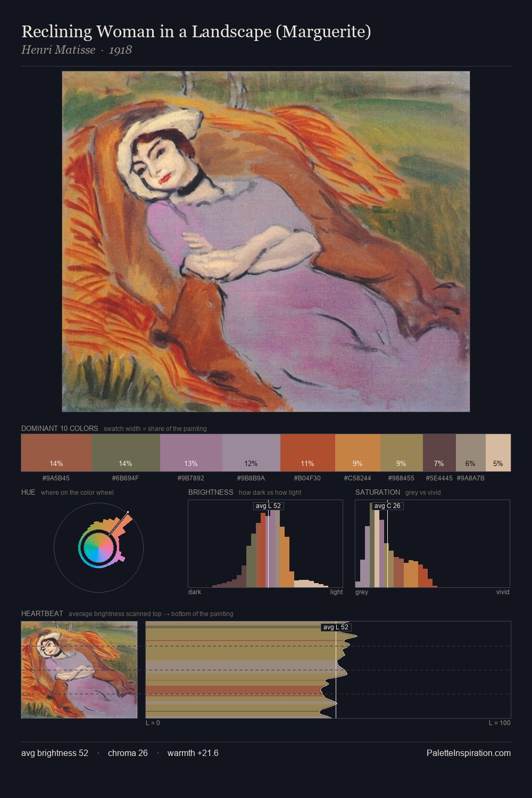Click the 'Henri Matisse · 1918' subtitle

click(77, 50)
